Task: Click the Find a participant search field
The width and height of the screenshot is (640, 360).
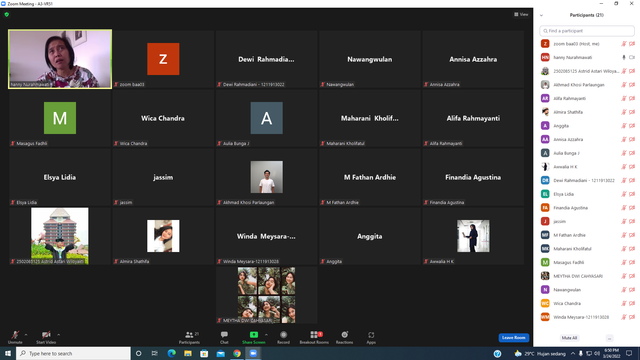Action: [x=587, y=31]
